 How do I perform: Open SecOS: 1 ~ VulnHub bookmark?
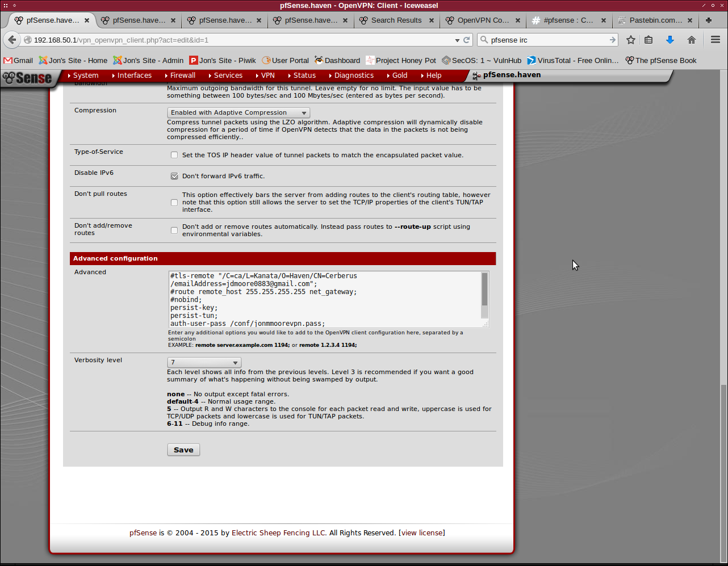pyautogui.click(x=482, y=60)
